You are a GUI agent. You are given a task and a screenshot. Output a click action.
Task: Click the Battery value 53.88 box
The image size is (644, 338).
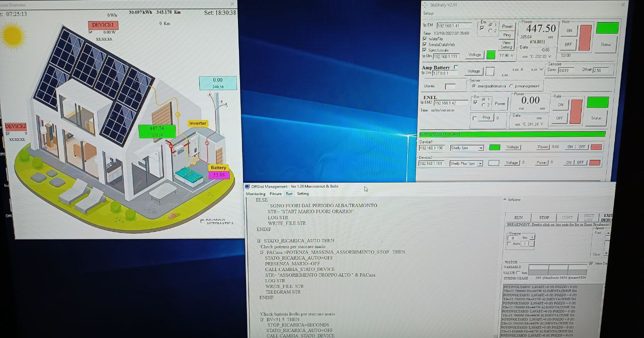219,175
